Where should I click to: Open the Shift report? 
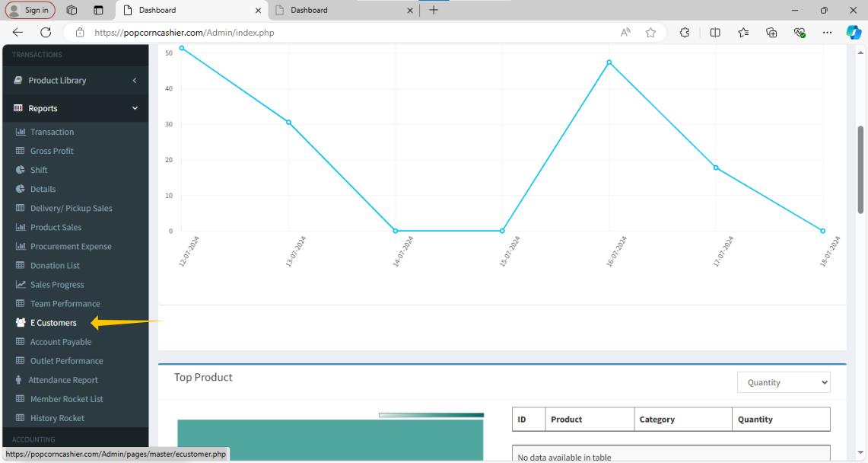coord(39,170)
